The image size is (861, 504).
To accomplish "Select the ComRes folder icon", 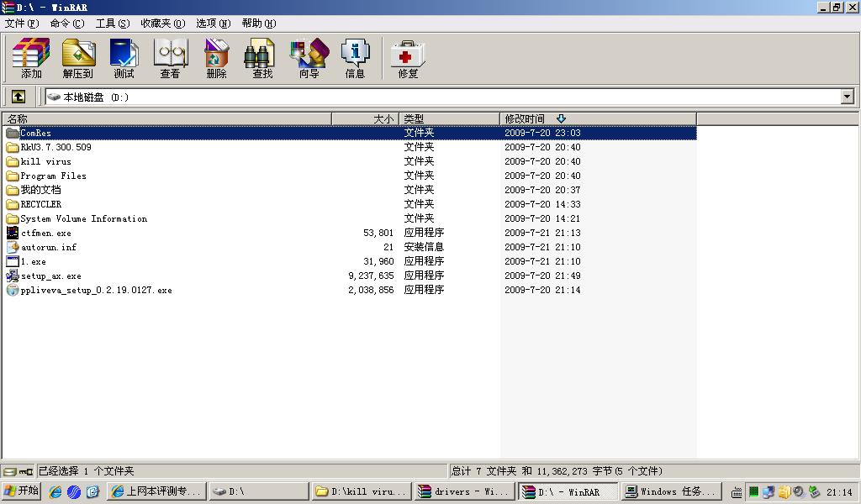I will point(12,133).
